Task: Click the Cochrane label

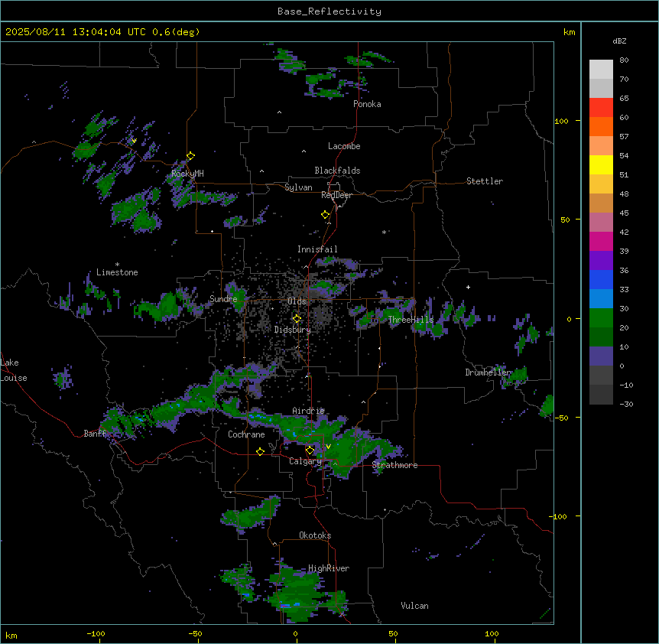Action: 246,434
